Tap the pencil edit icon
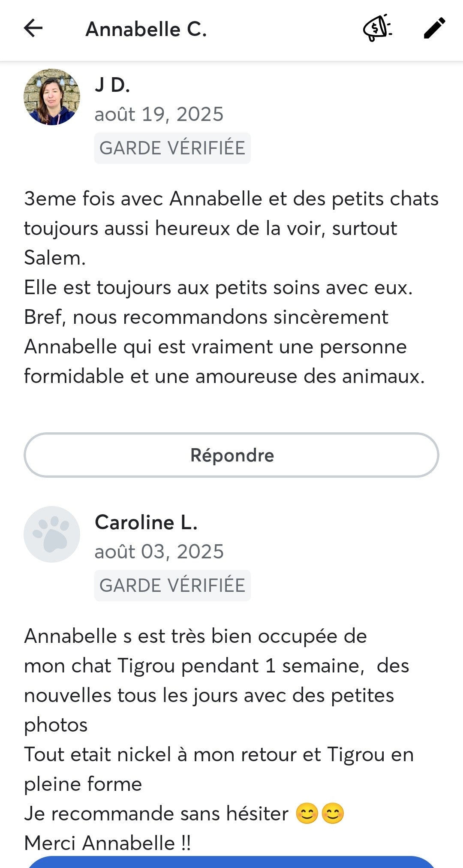463x868 pixels. click(x=434, y=29)
